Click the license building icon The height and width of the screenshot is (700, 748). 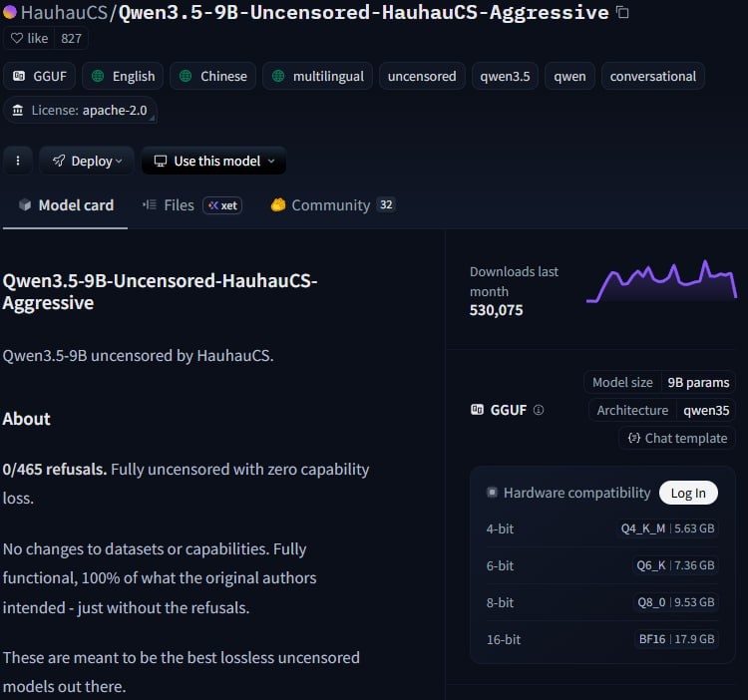(x=18, y=110)
